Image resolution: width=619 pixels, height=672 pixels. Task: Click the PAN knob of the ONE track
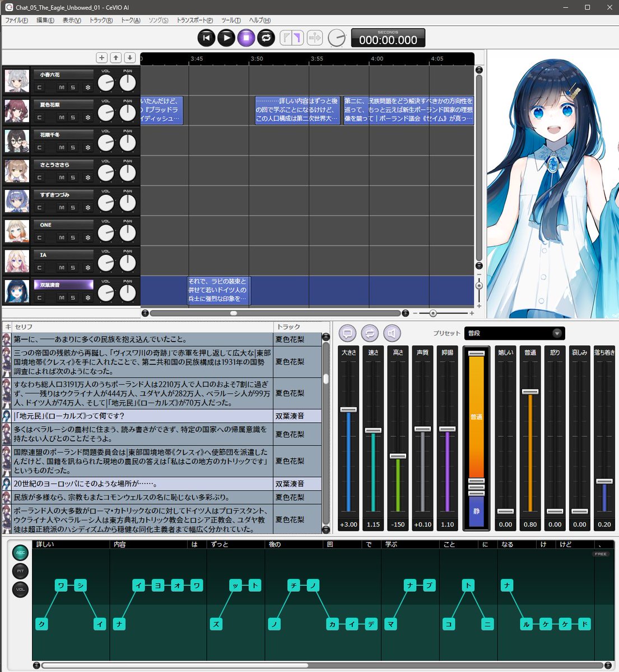coord(128,233)
